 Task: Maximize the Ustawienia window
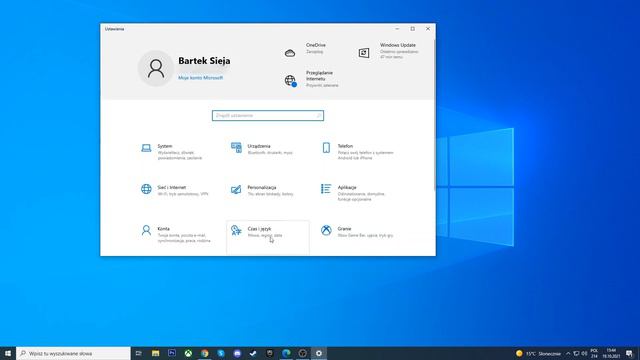coord(413,29)
